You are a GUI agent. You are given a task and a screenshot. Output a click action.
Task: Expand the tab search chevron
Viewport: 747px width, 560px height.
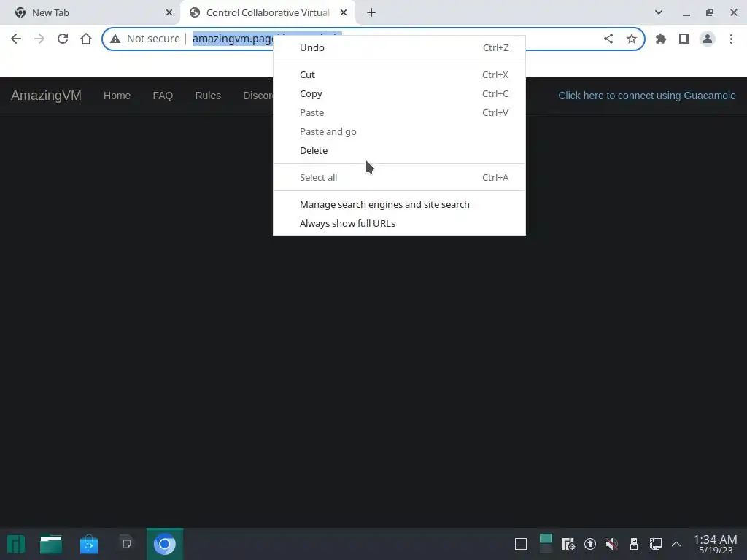click(x=659, y=12)
